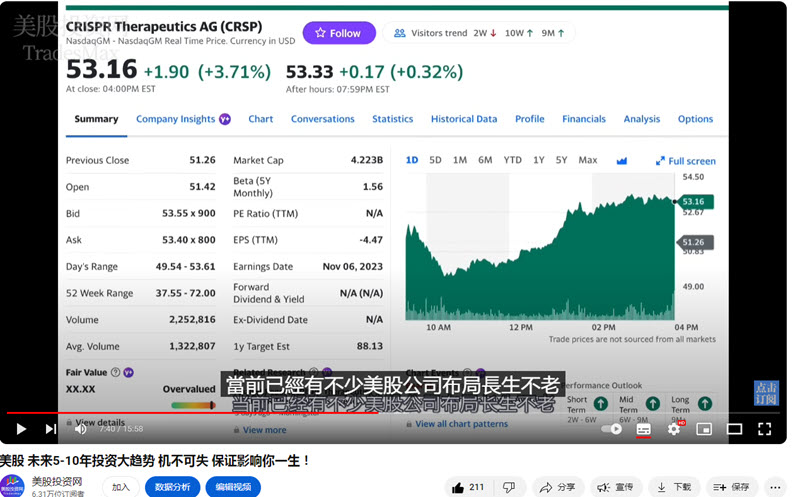
Task: Play the video
Action: (x=21, y=429)
